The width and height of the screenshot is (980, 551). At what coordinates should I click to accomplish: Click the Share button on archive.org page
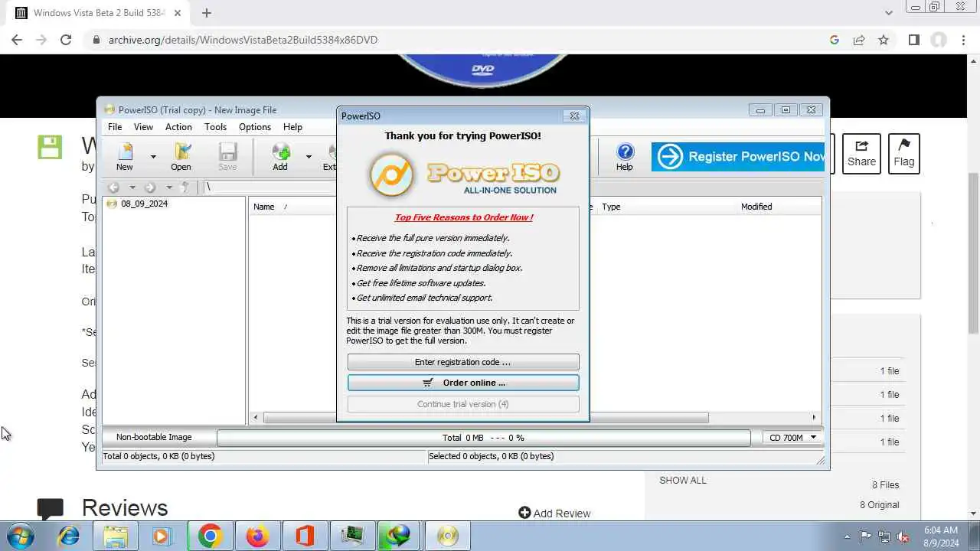861,153
